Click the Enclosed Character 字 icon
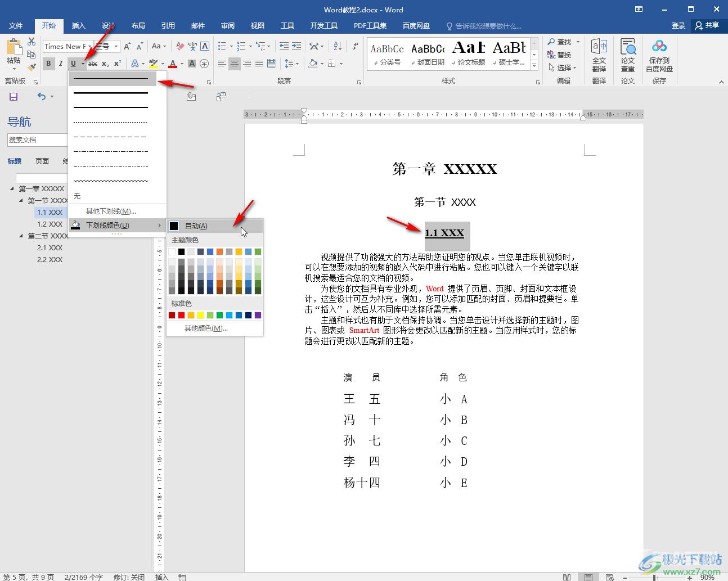This screenshot has height=581, width=728. 204,64
